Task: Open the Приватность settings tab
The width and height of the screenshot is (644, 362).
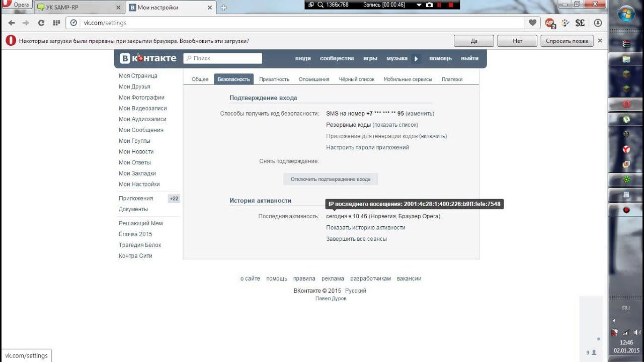Action: click(274, 79)
